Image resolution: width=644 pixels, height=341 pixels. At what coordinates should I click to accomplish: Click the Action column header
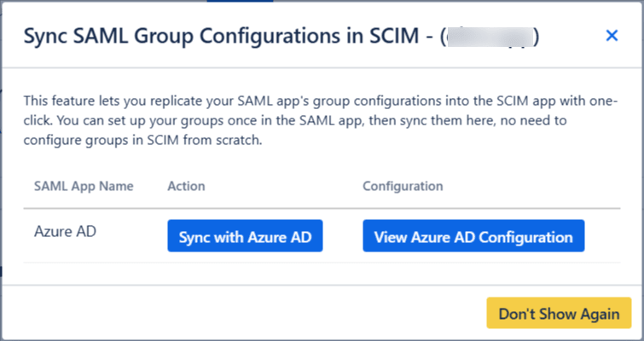pos(186,186)
